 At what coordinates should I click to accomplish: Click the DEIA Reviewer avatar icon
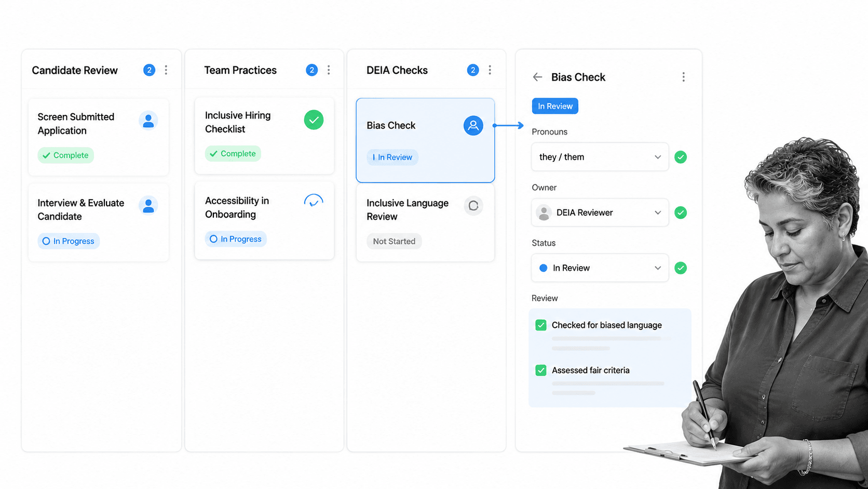point(544,213)
